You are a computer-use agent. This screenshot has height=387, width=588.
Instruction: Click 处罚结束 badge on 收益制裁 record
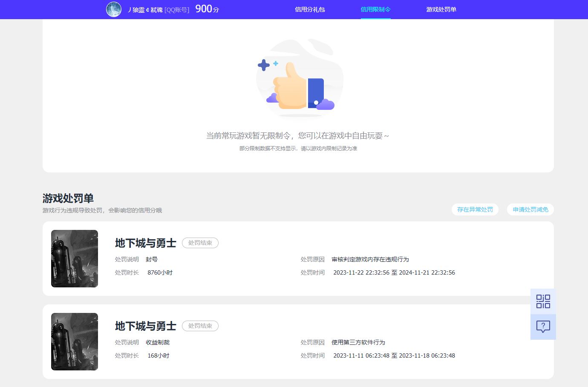pyautogui.click(x=200, y=326)
